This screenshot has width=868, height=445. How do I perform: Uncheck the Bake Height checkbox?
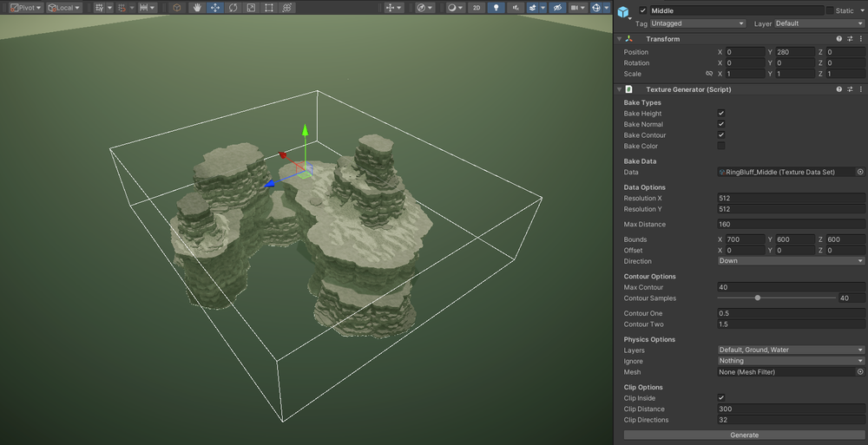(x=720, y=113)
